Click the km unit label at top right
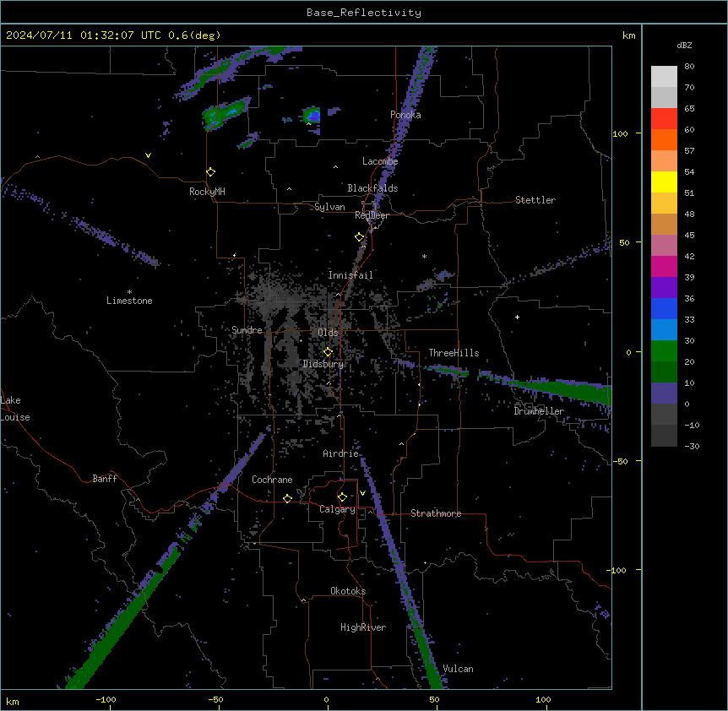Viewport: 728px width, 711px height. [628, 35]
